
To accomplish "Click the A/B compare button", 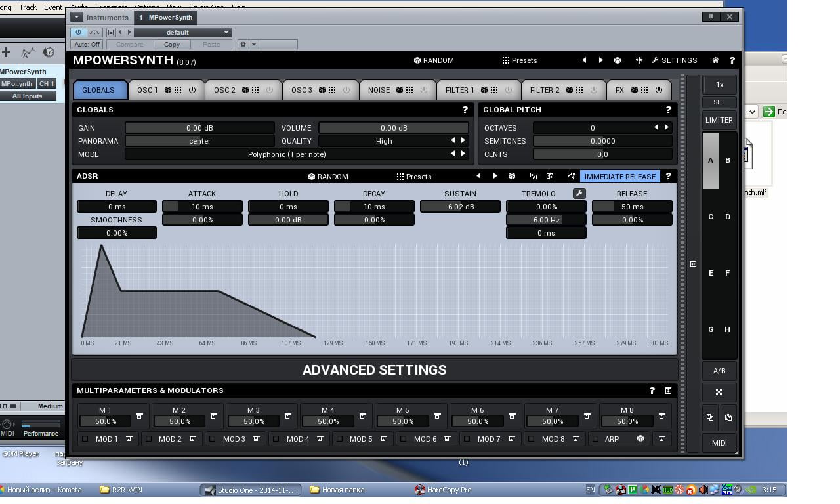I will click(x=719, y=371).
